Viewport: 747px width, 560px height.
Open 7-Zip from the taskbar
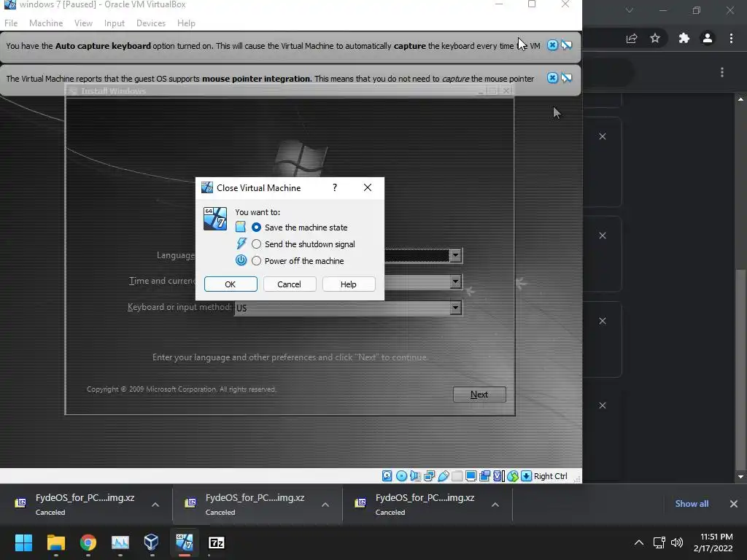coord(216,542)
